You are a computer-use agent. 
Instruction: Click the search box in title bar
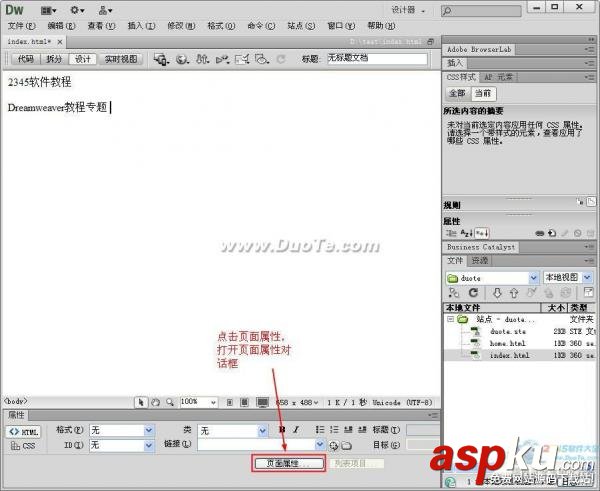(x=481, y=11)
